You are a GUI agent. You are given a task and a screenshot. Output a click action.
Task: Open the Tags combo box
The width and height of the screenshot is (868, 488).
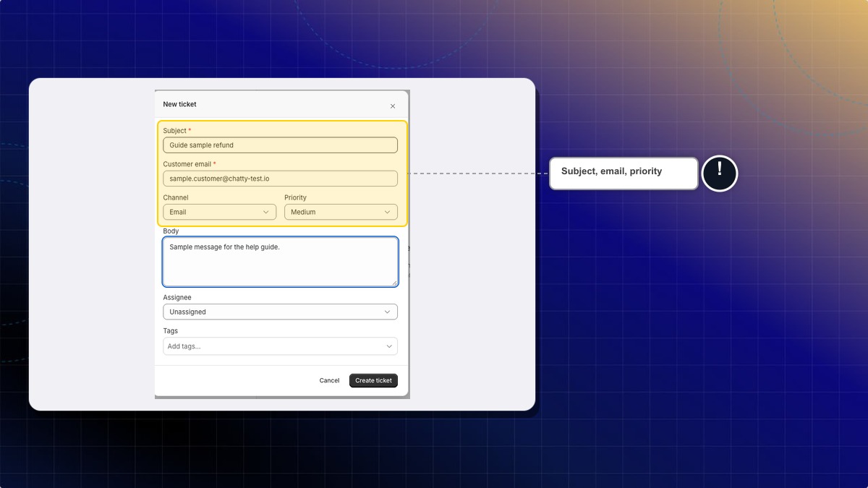280,346
